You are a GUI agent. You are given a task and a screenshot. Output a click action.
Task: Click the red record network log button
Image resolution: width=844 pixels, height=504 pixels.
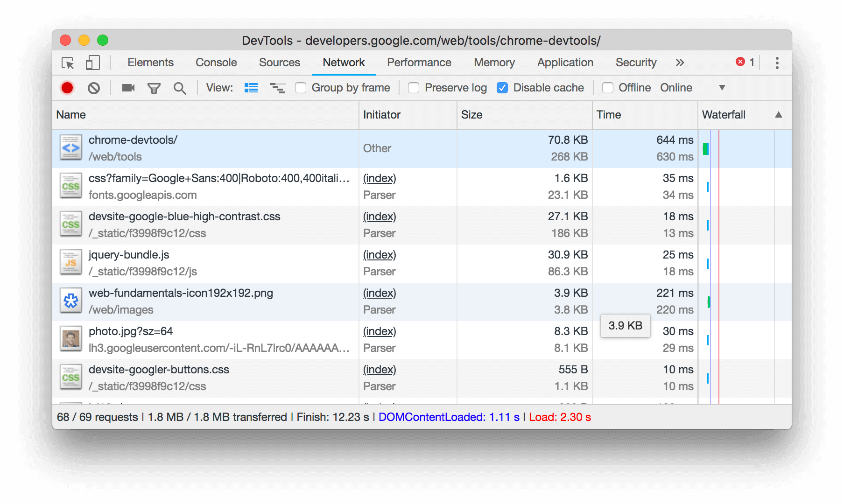[67, 88]
